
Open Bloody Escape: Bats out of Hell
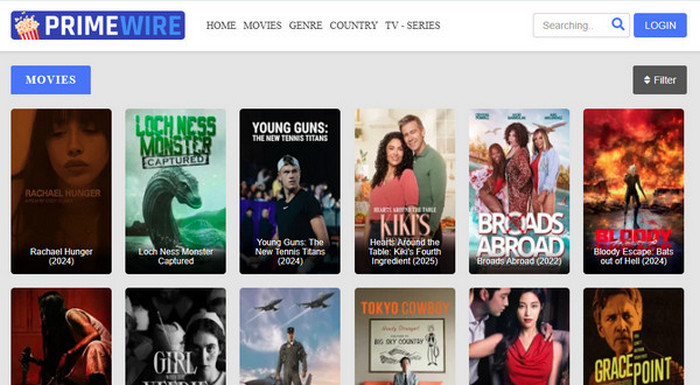click(633, 191)
